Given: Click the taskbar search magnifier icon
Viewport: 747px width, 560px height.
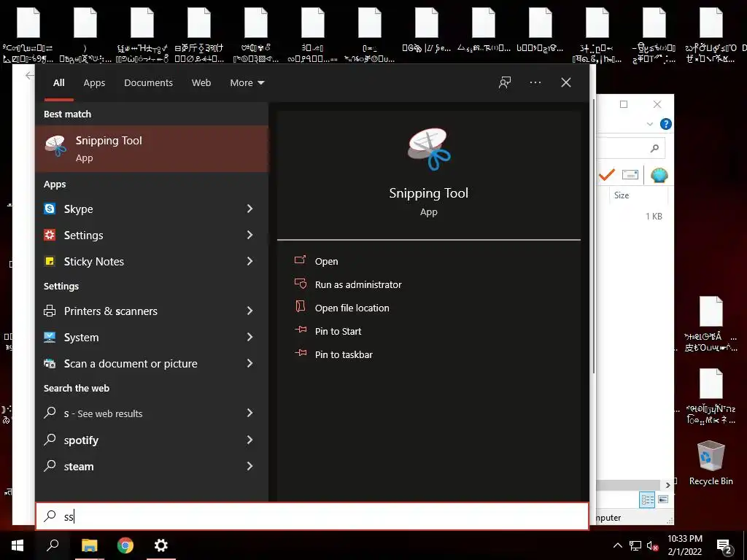Looking at the screenshot, I should coord(53,545).
